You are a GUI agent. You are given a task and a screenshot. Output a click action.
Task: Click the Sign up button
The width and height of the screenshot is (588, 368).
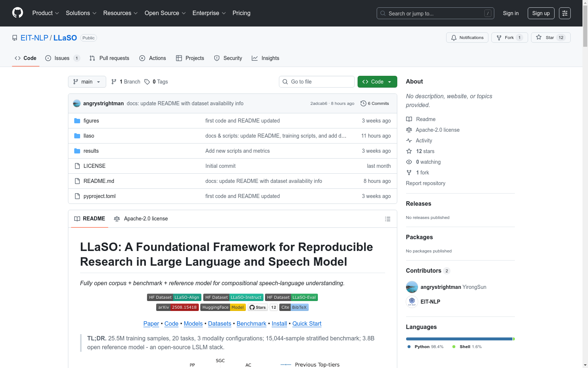(541, 13)
